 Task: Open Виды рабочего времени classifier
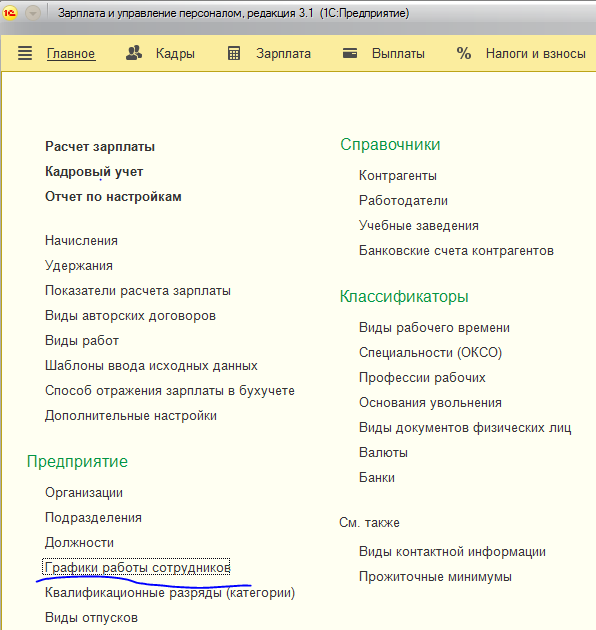(x=434, y=327)
